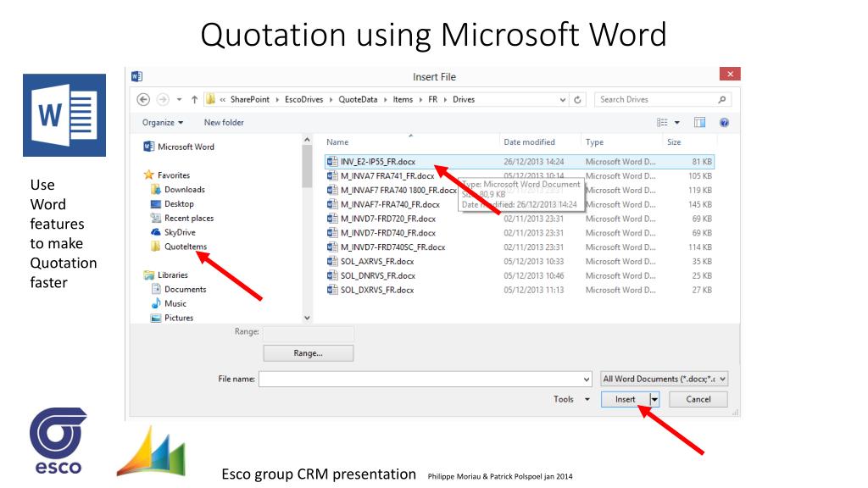Open the Insert button dropdown arrow
This screenshot has width=868, height=488.
[x=654, y=399]
